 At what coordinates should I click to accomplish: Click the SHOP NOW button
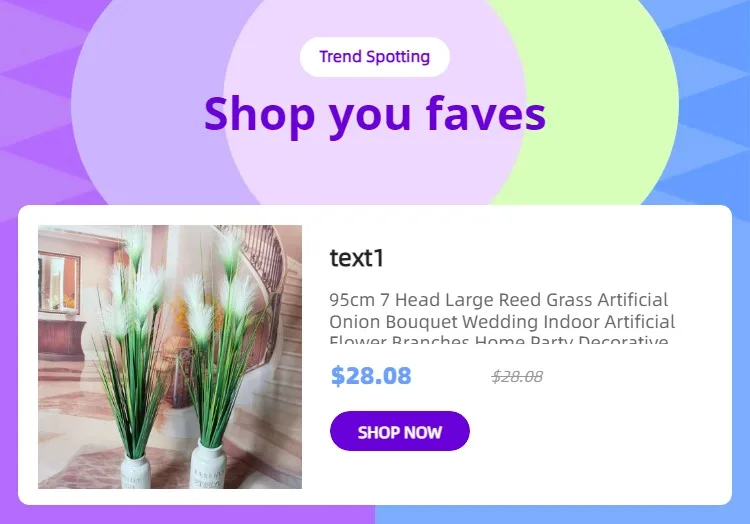click(399, 431)
